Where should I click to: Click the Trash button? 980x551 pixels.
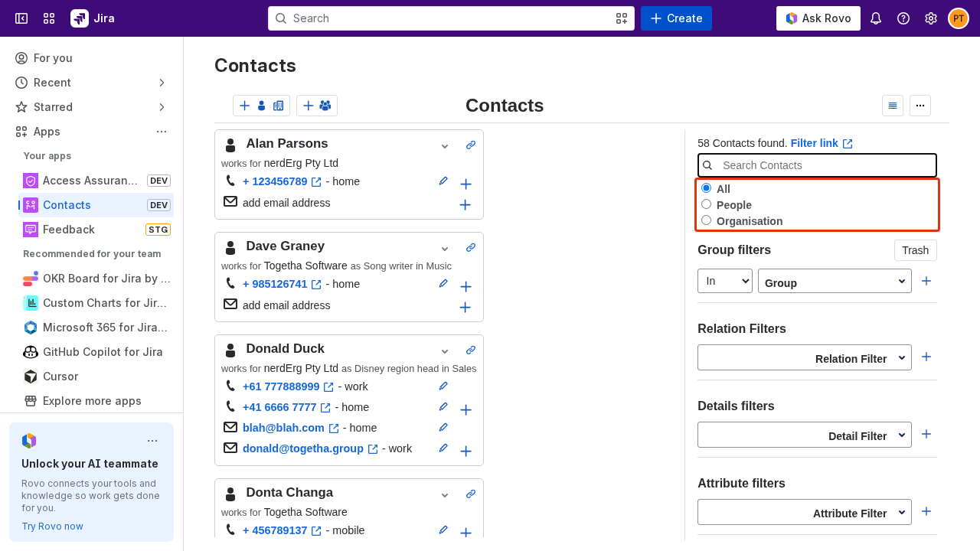(x=915, y=250)
